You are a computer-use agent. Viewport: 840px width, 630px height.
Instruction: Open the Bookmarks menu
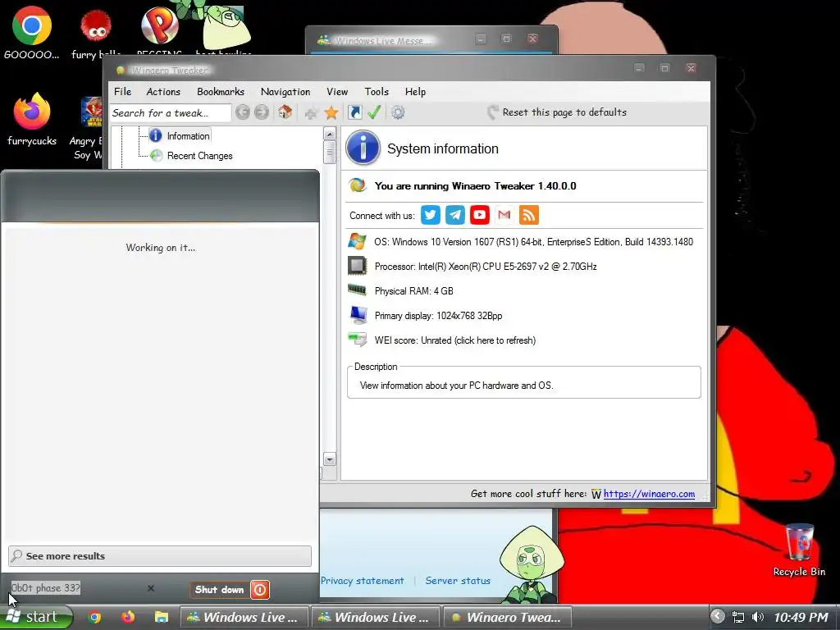(221, 92)
